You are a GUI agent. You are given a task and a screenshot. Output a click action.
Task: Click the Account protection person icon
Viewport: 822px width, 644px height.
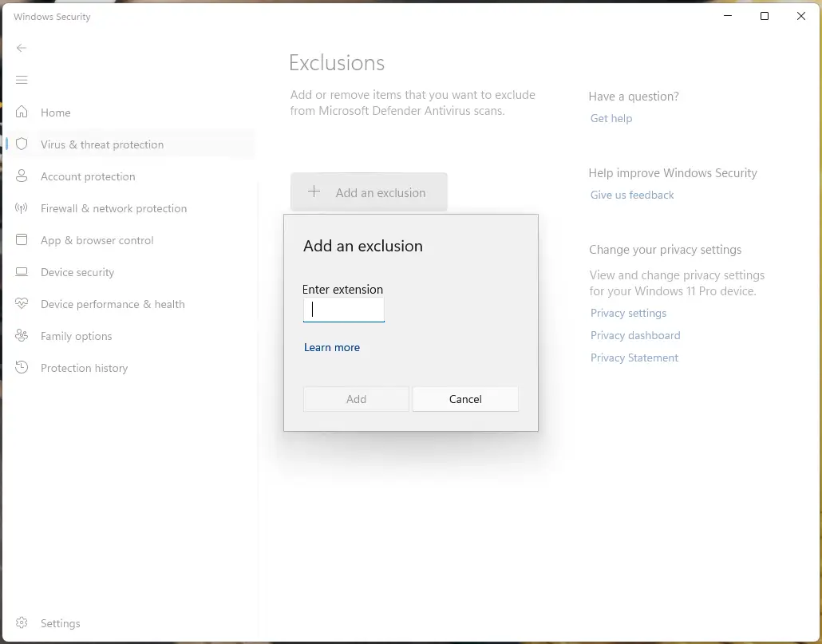pos(22,176)
